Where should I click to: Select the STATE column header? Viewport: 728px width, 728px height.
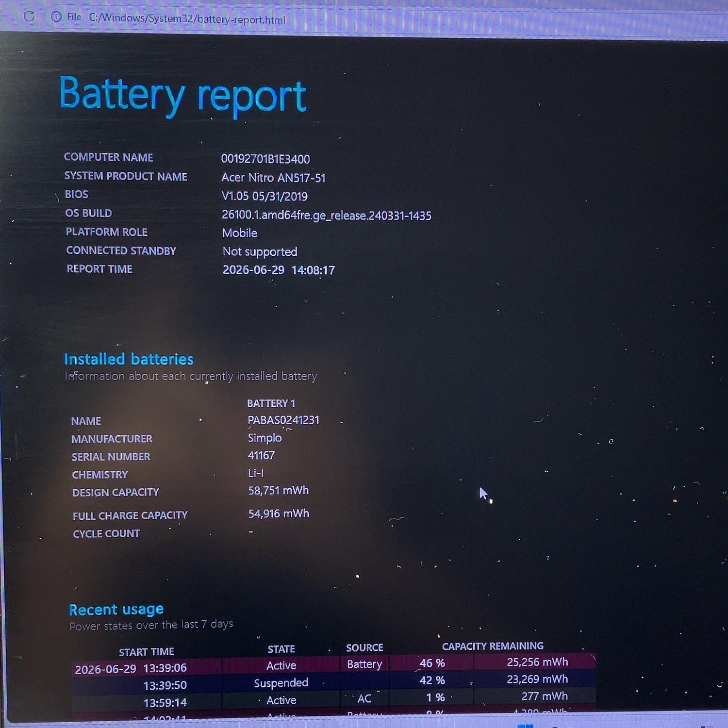[281, 649]
